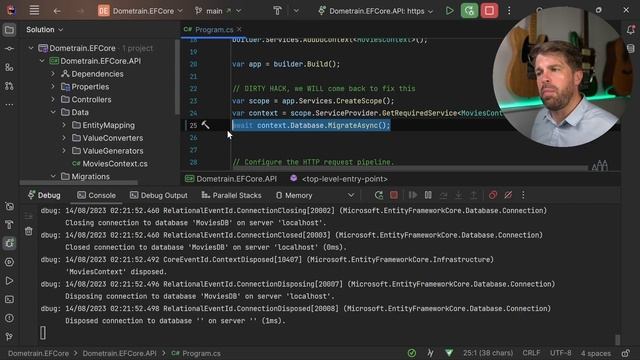Open the Commit tool window icon
This screenshot has height=360, width=640.
click(9, 49)
